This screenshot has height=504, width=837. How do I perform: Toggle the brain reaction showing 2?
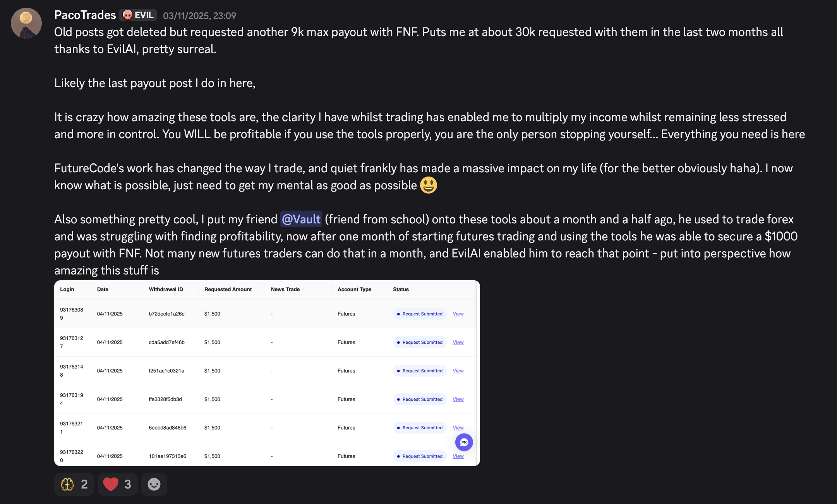[x=74, y=484]
